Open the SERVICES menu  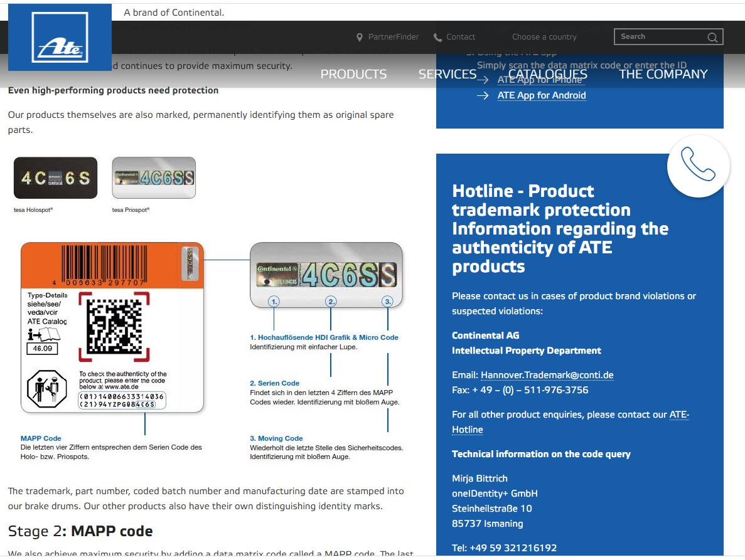point(447,74)
